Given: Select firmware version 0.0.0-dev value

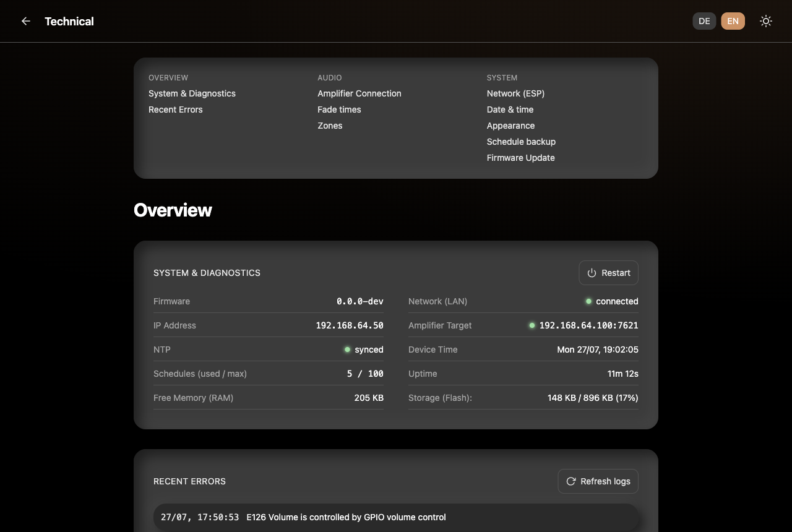Looking at the screenshot, I should point(360,301).
